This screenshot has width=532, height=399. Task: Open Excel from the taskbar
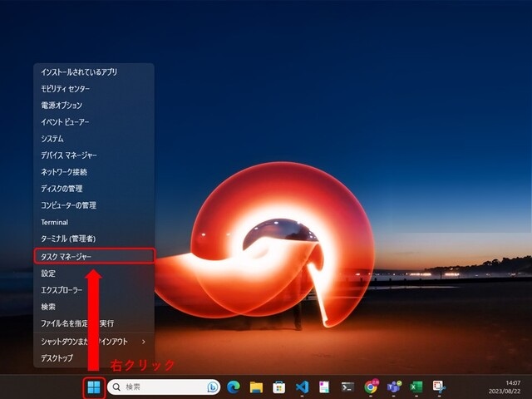[416, 387]
